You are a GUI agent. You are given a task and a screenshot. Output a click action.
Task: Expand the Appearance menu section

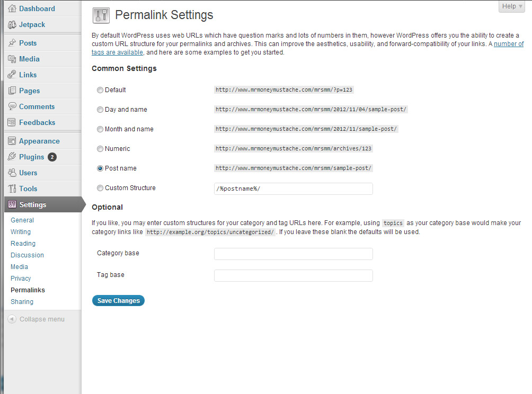39,141
